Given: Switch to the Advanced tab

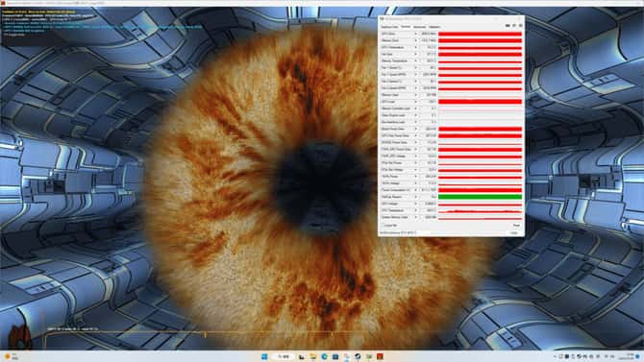Looking at the screenshot, I should coord(419,27).
